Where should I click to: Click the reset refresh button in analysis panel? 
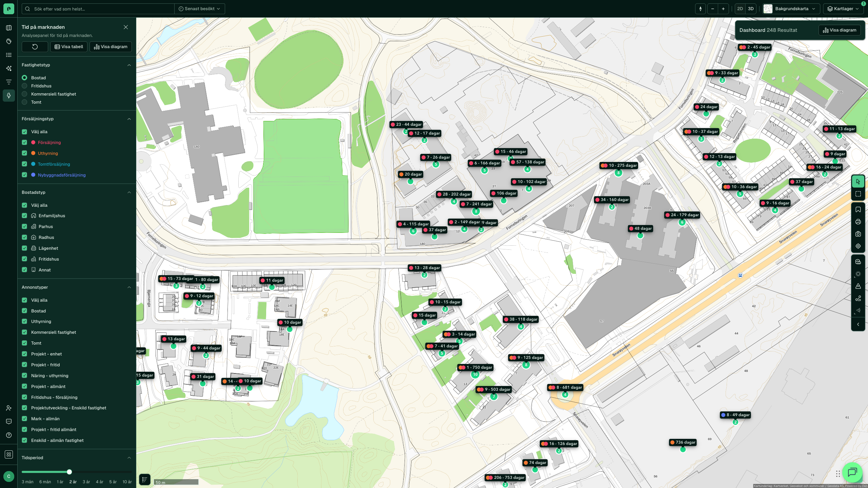click(x=35, y=47)
